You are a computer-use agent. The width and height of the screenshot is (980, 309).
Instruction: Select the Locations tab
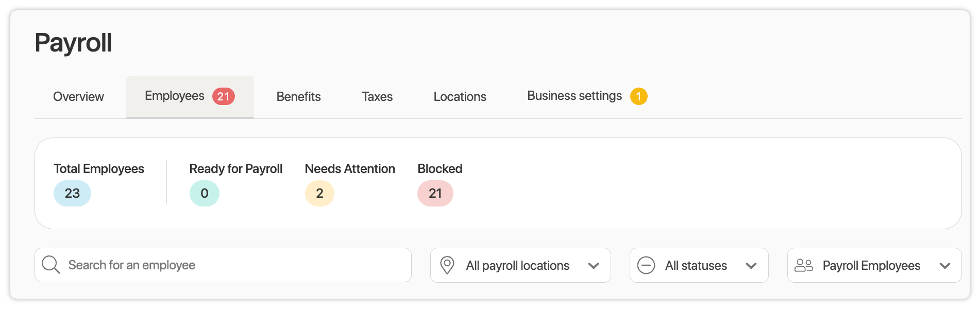pyautogui.click(x=460, y=97)
